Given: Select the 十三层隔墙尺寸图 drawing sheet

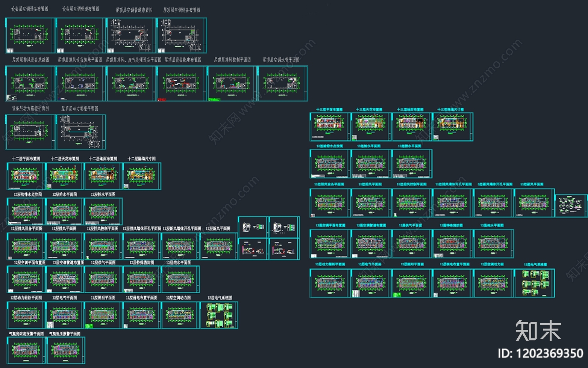Looking at the screenshot, I should (453, 127).
